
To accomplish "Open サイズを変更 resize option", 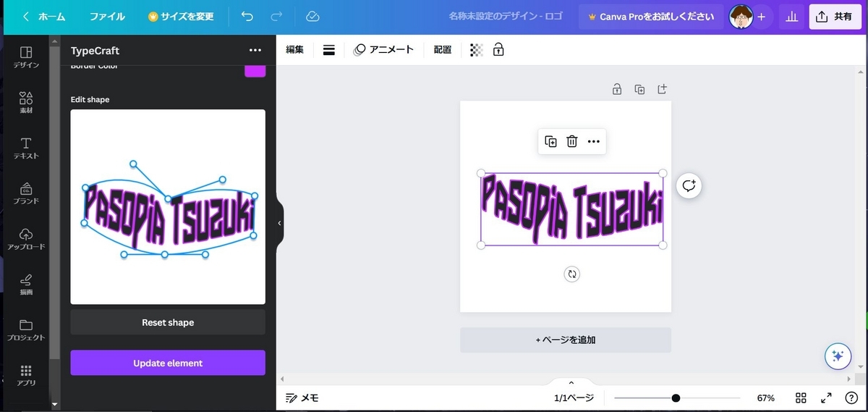I will click(x=181, y=16).
